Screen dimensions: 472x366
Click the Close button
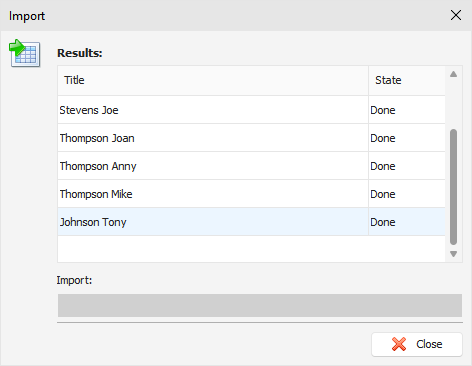click(417, 344)
